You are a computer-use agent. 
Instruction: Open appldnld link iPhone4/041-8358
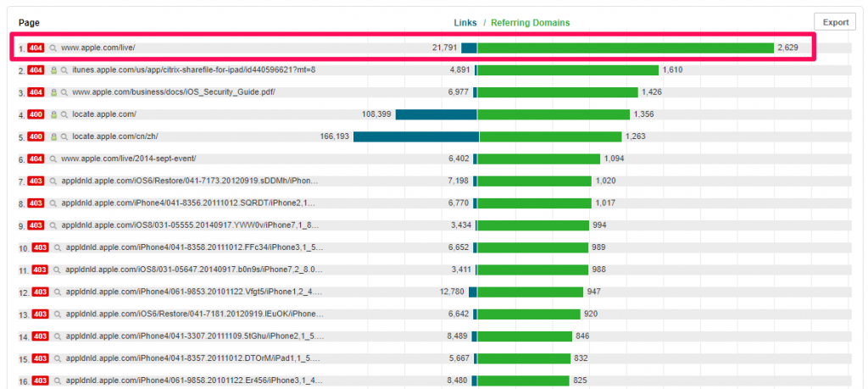tap(194, 248)
